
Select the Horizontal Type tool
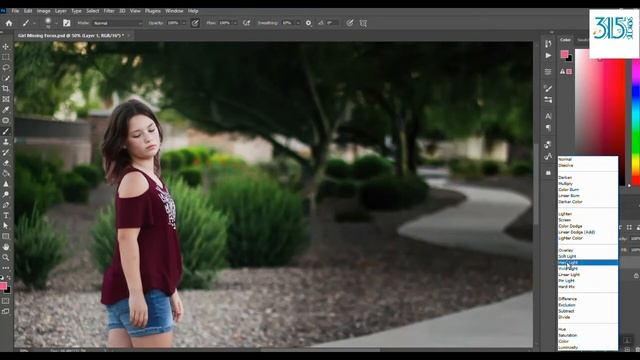(x=6, y=216)
